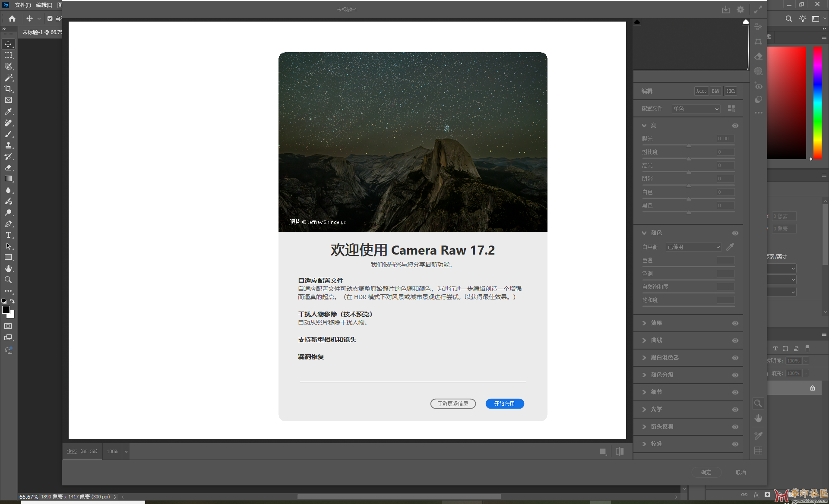The image size is (829, 504).
Task: Select the Move tool in Photoshop toolbar
Action: coord(8,44)
